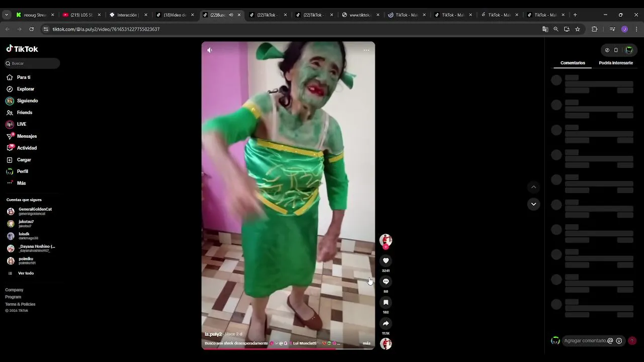Switch to the (215) LOS YouTube tab
This screenshot has width=644, height=362.
[81, 15]
